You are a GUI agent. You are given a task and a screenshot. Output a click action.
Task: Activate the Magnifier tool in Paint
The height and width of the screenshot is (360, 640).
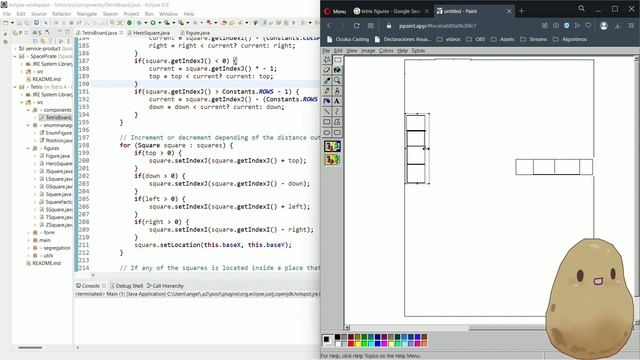337,81
